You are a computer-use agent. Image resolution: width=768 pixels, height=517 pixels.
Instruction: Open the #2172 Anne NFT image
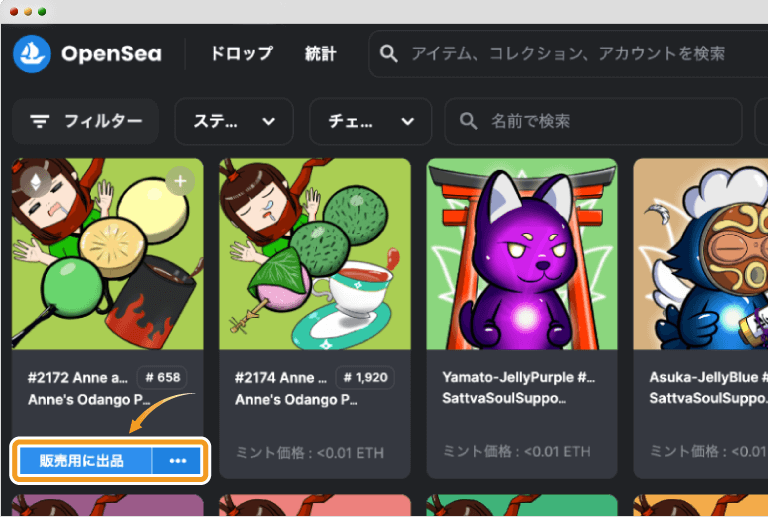108,254
